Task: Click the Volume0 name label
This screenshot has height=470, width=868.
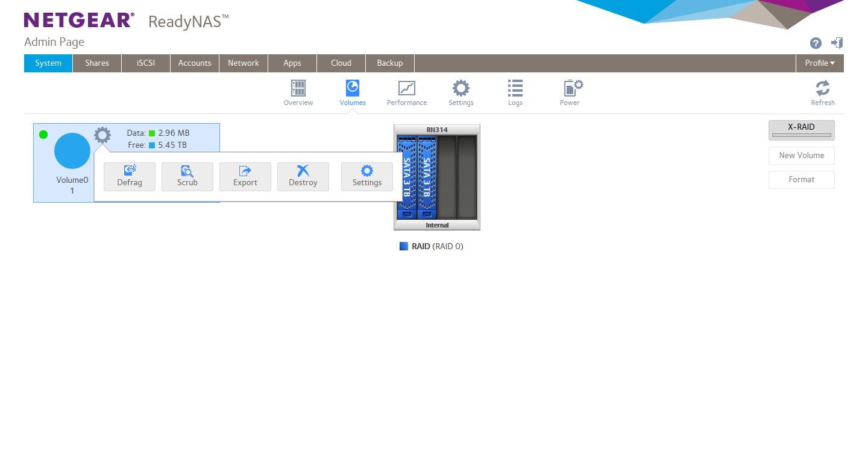Action: tap(72, 180)
